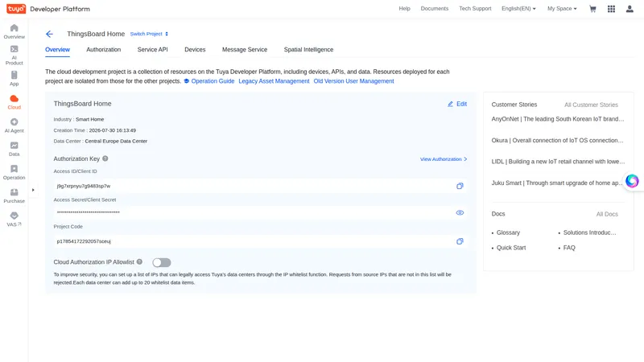Viewport: 644px width, 362px height.
Task: Toggle Cloud Authorization IP Allowlist switch
Action: point(162,262)
